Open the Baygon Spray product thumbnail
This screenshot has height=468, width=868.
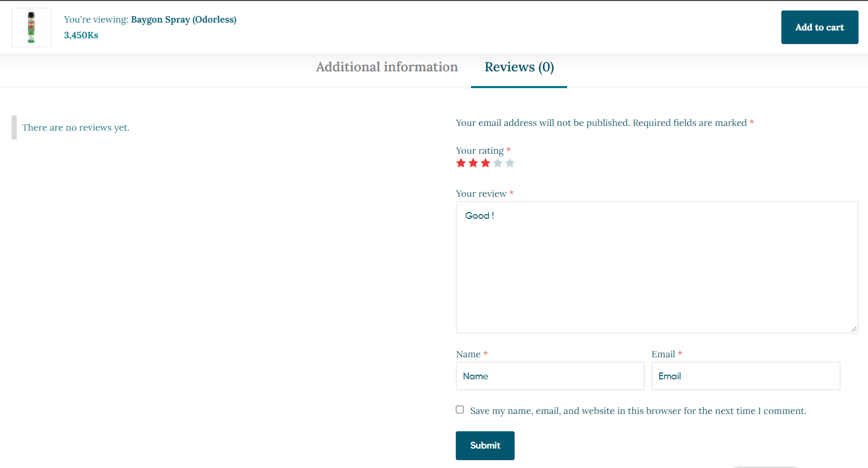click(x=32, y=27)
